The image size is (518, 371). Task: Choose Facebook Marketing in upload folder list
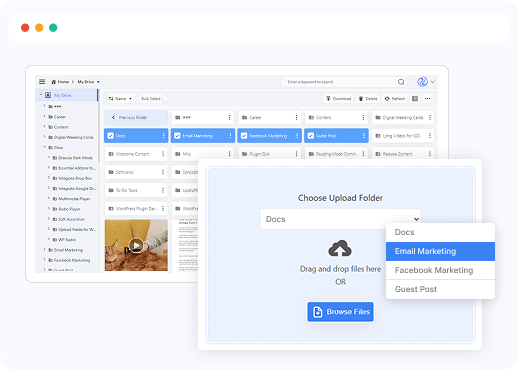pos(440,270)
